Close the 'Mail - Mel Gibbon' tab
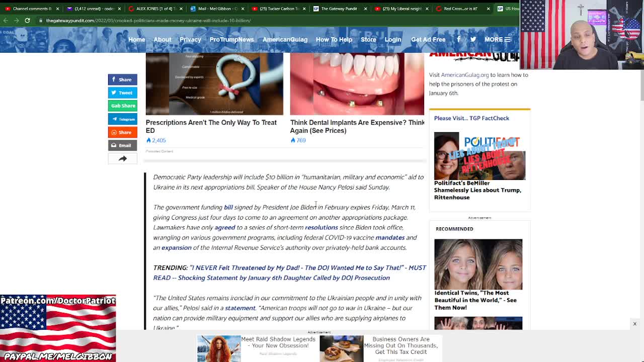Image resolution: width=644 pixels, height=362 pixels. [x=242, y=9]
